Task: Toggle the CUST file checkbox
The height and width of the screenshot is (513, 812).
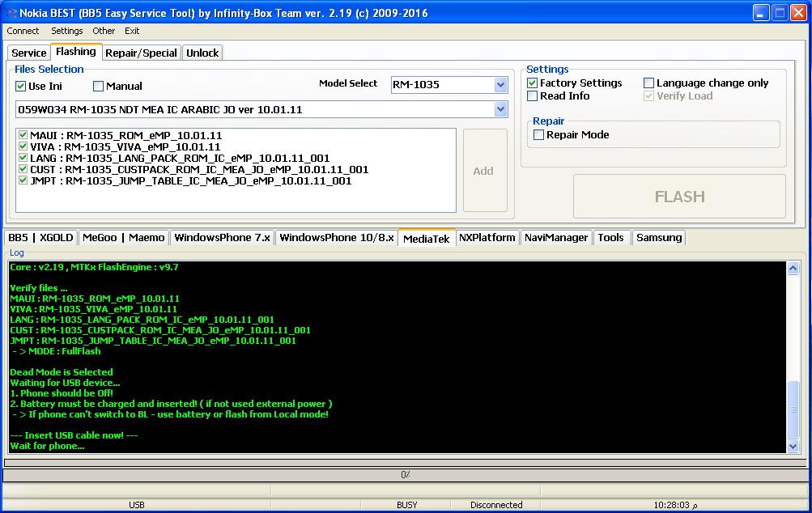Action: click(x=23, y=169)
